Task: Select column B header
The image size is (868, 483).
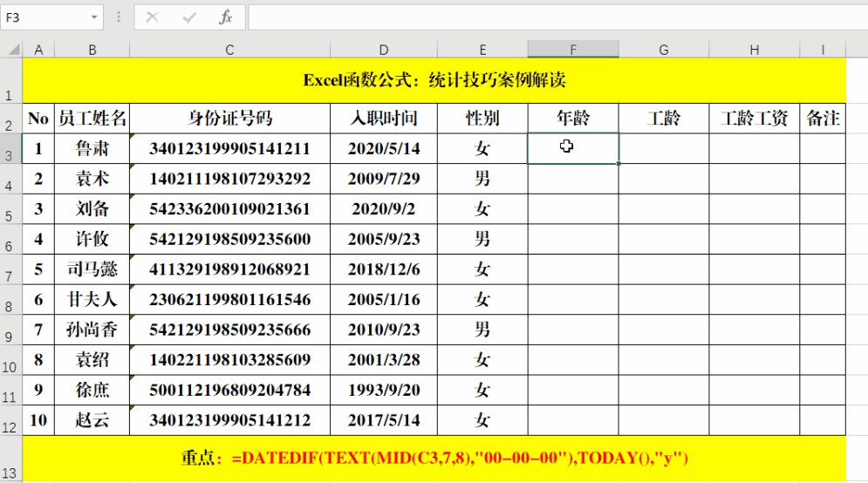Action: coord(92,50)
